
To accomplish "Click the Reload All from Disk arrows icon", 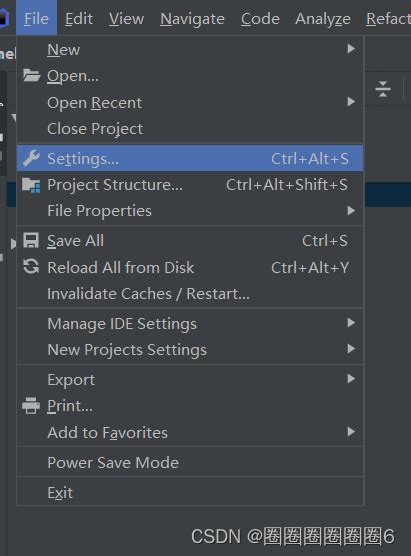I will click(x=31, y=267).
